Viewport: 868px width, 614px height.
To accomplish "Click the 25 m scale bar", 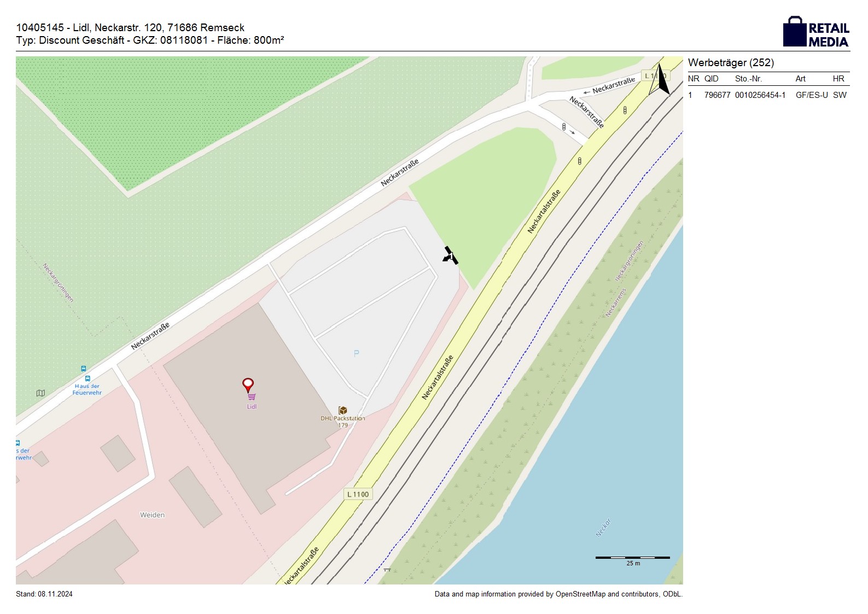I will (x=632, y=558).
